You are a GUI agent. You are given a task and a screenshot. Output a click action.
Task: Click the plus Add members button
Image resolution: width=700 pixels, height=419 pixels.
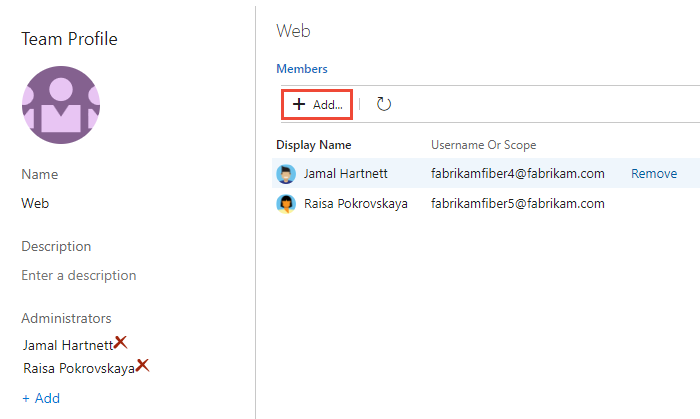pyautogui.click(x=317, y=104)
